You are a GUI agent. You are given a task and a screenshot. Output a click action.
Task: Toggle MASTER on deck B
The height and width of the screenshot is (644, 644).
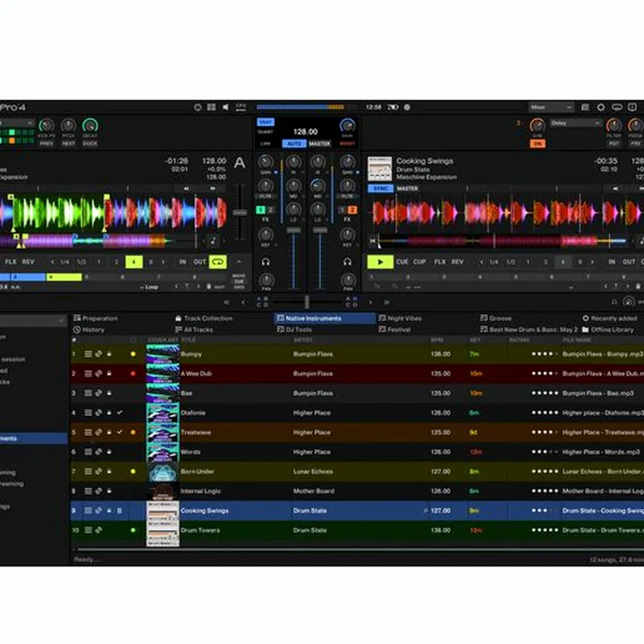tap(407, 189)
